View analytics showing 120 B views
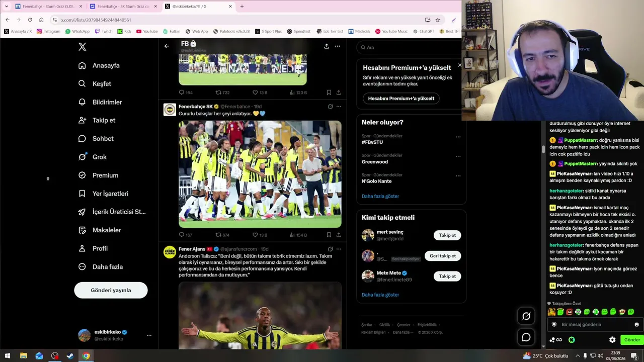 298,93
